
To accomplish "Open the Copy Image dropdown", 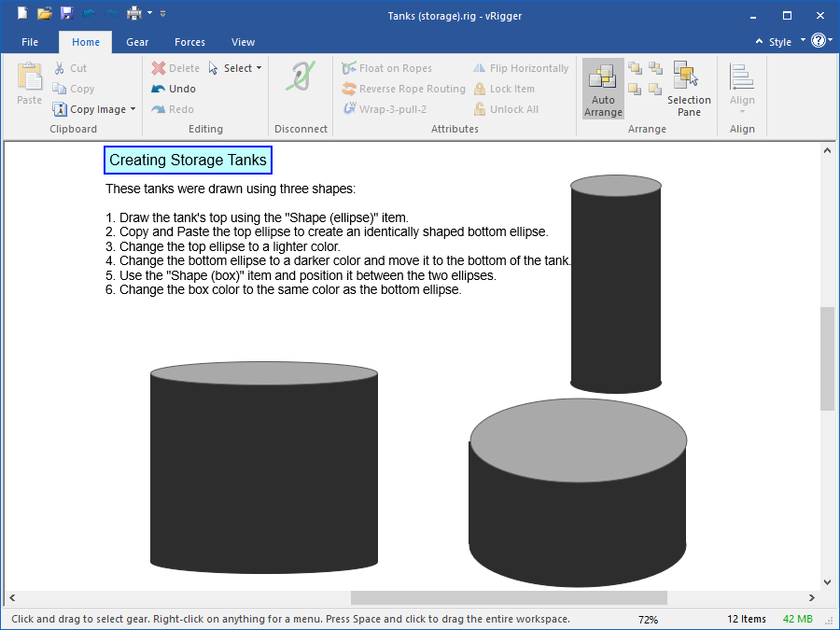I will [133, 109].
